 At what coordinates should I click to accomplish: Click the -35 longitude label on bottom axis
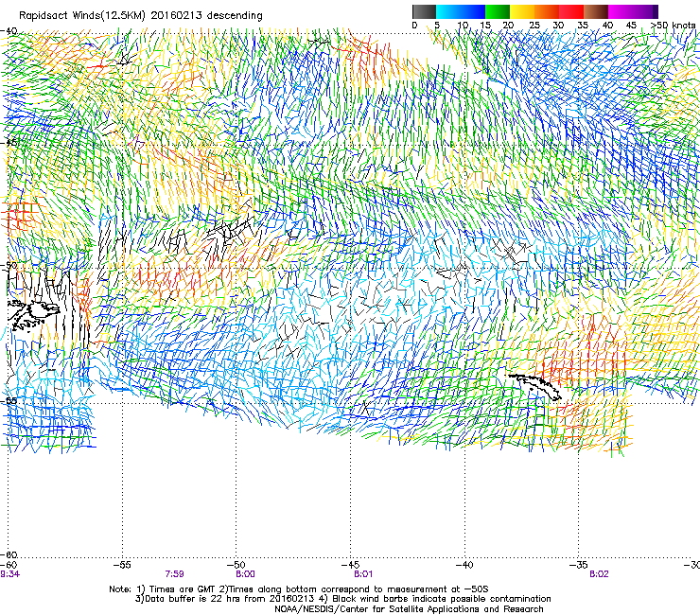click(579, 565)
